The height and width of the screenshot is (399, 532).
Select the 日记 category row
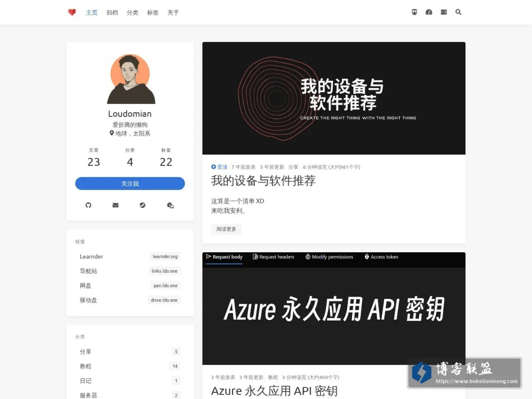point(130,381)
